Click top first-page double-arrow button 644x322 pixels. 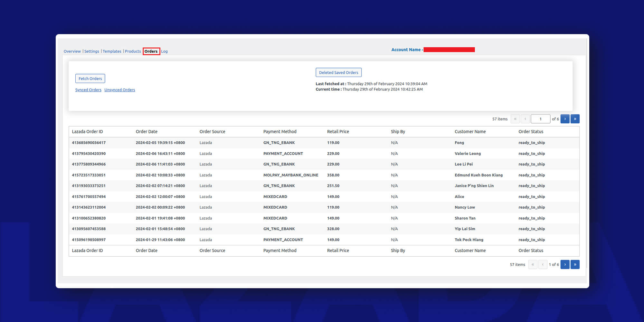pyautogui.click(x=515, y=119)
